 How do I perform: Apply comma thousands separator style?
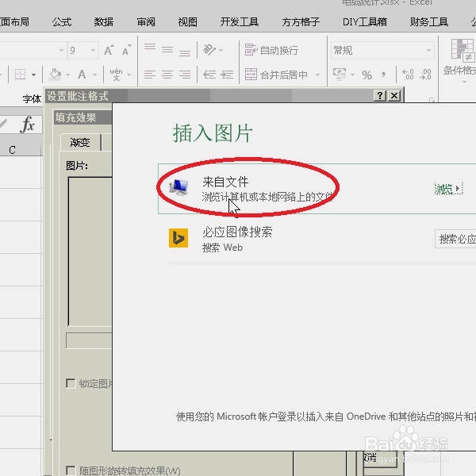[384, 75]
